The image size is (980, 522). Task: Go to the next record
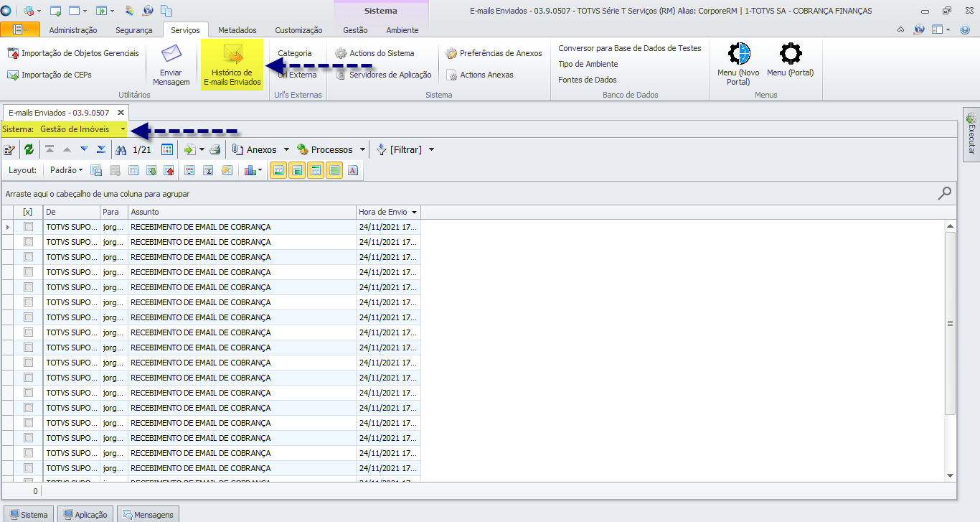coord(84,149)
